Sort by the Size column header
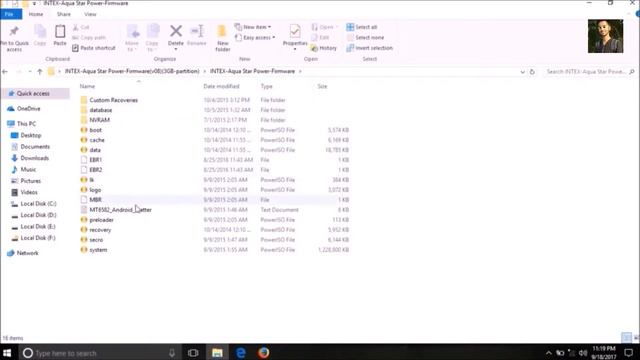Image resolution: width=640 pixels, height=360 pixels. coord(322,87)
